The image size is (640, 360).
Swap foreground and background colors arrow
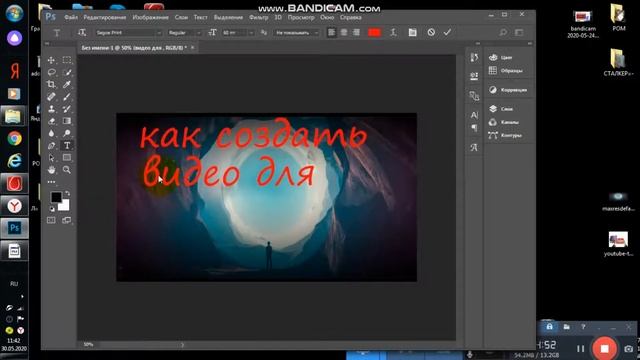coord(67,193)
